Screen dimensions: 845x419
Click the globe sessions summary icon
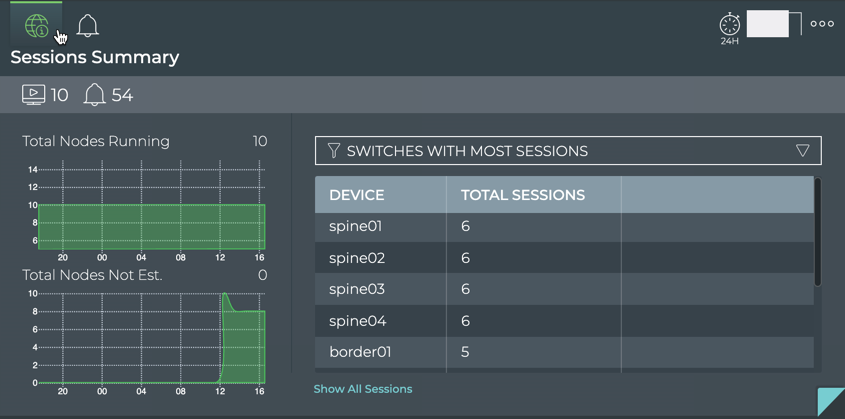point(36,25)
